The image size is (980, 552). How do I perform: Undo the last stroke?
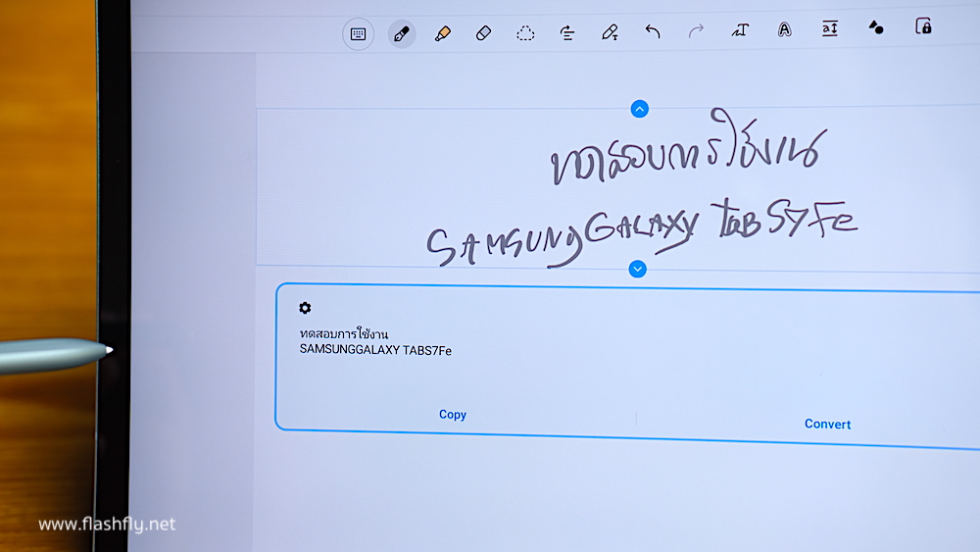653,32
